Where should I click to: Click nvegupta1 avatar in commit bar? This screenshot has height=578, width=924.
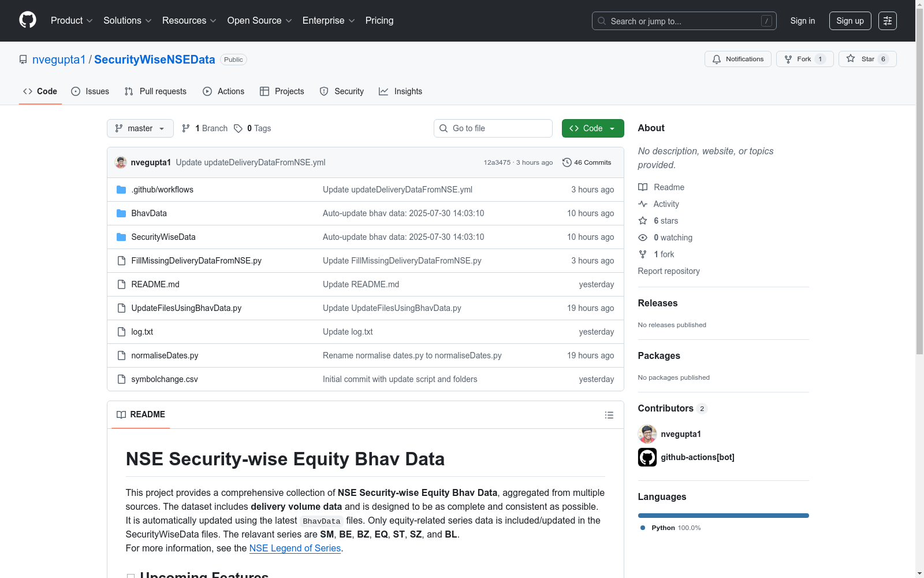point(121,162)
